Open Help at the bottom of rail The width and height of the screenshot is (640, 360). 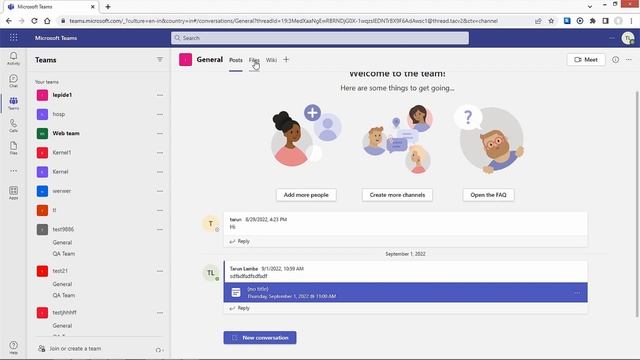13,347
